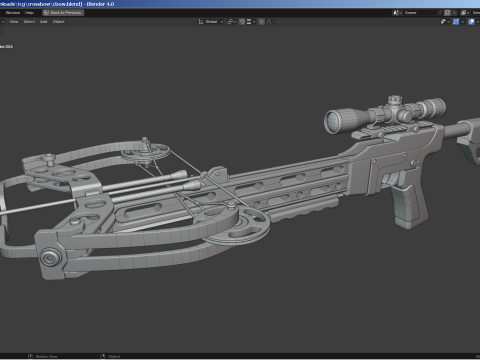This screenshot has height=360, width=480.
Task: Click the new scene icon
Action: pos(447,13)
